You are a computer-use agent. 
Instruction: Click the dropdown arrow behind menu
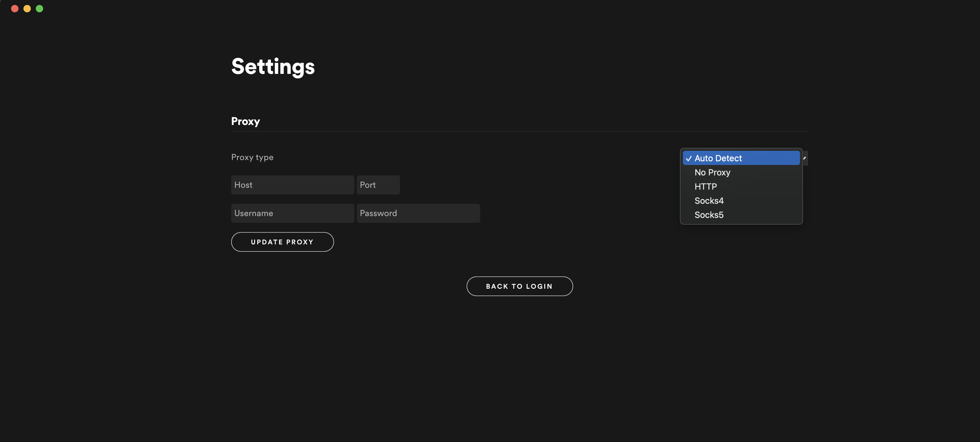(805, 158)
